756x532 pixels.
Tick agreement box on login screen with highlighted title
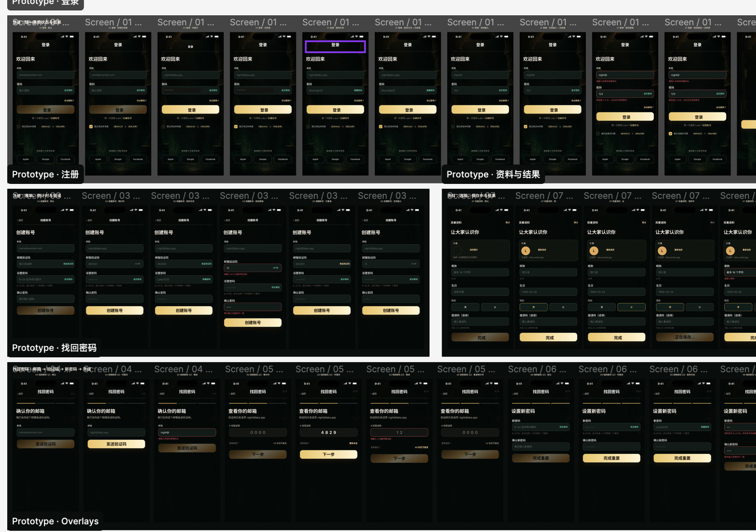[x=308, y=126]
